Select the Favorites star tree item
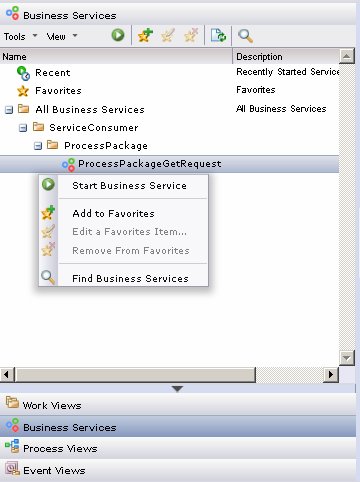360x482 pixels. coord(58,91)
